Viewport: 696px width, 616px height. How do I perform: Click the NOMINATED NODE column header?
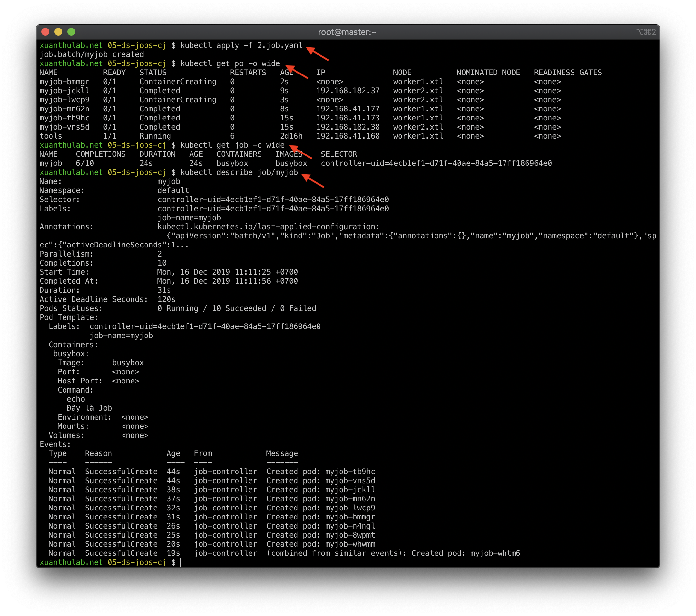pos(488,73)
